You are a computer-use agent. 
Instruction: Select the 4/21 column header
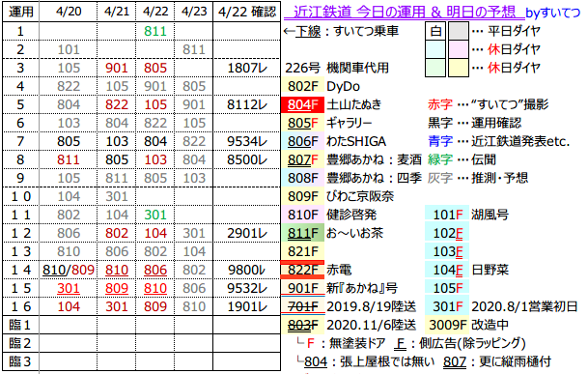tap(117, 12)
